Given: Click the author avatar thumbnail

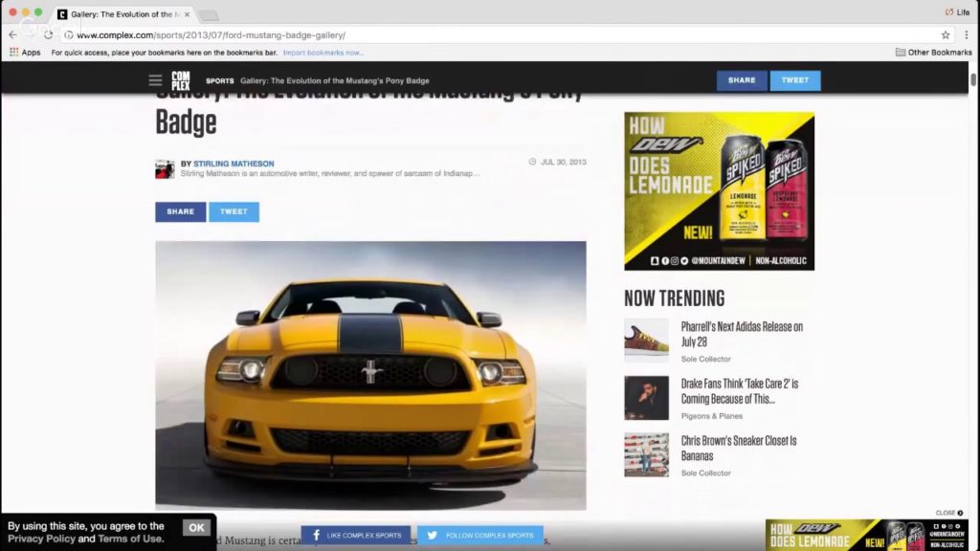Looking at the screenshot, I should pyautogui.click(x=165, y=168).
